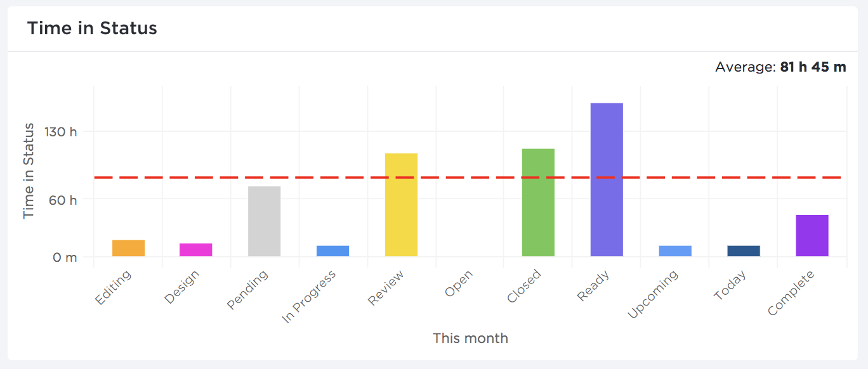Click the Time in Status widget title
Screen dimensions: 868x369
92,29
